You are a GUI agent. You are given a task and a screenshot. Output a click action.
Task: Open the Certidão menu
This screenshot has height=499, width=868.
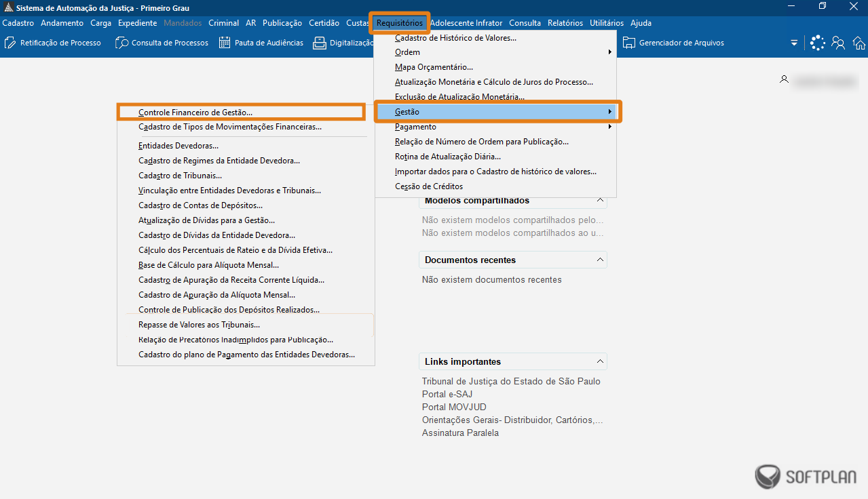[324, 23]
